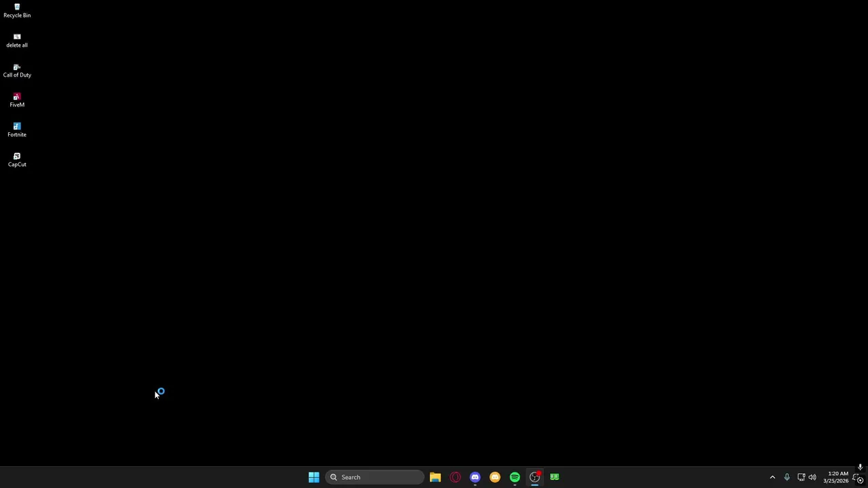The height and width of the screenshot is (488, 868).
Task: Open the yellow Discord Canary taskbar icon
Action: pyautogui.click(x=495, y=477)
